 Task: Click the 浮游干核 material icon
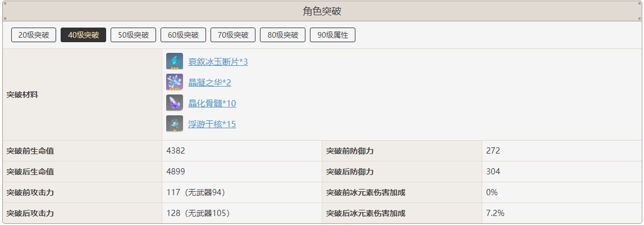[175, 124]
